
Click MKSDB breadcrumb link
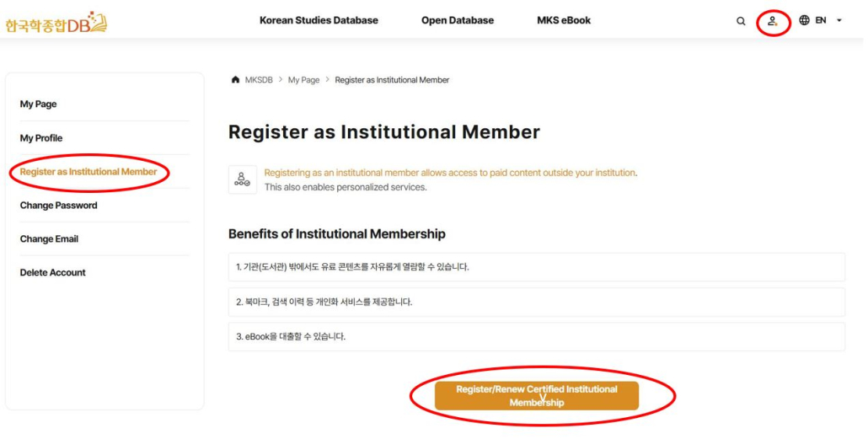[x=259, y=80]
